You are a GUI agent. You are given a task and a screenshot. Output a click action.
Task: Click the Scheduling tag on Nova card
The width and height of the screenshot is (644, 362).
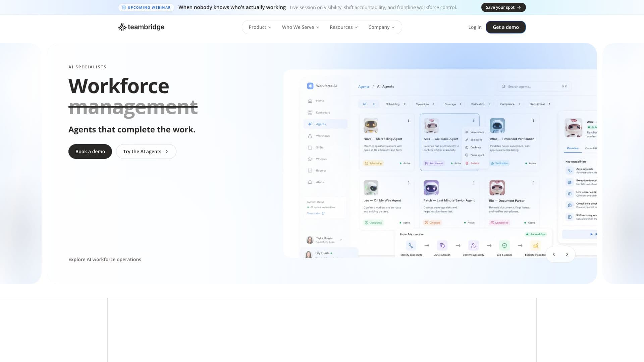373,163
